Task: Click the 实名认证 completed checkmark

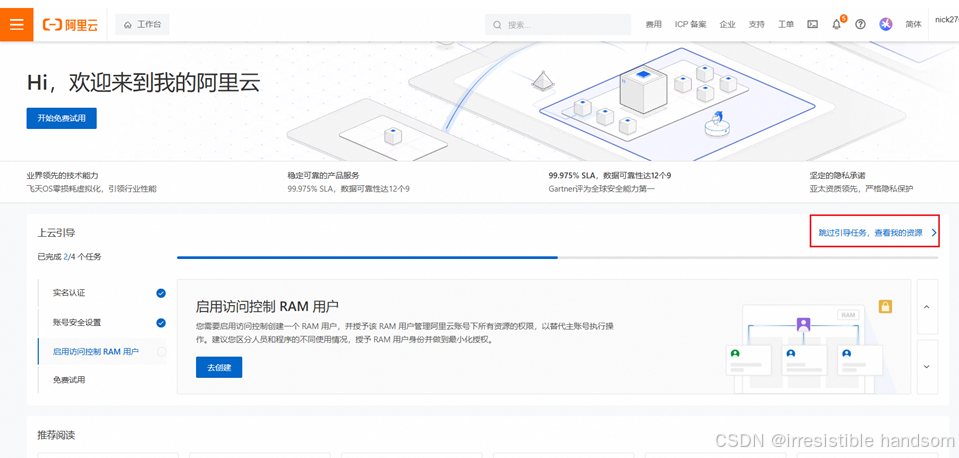Action: (161, 293)
